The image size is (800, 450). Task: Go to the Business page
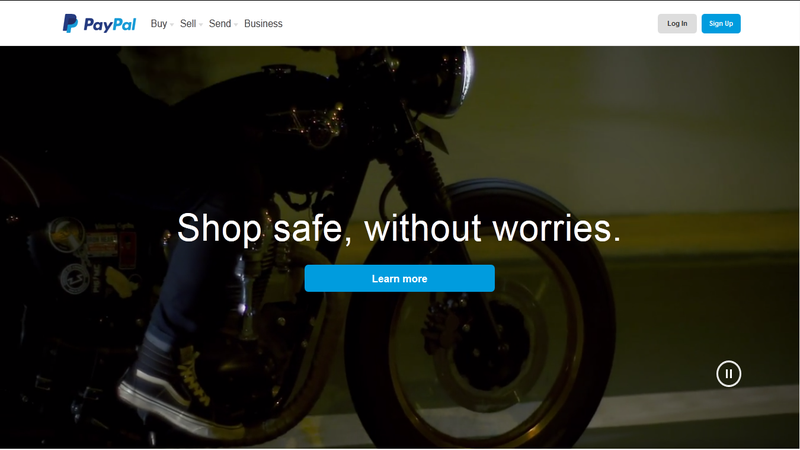pos(263,23)
